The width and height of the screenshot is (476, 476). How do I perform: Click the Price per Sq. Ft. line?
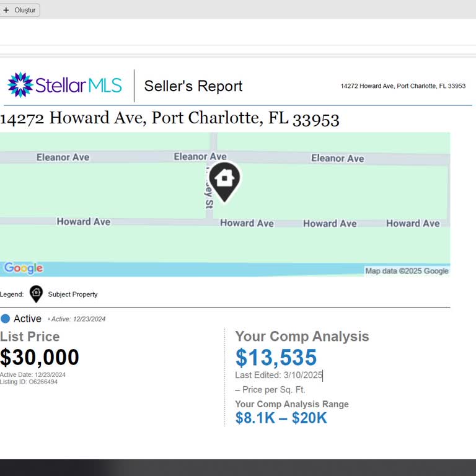(x=270, y=390)
